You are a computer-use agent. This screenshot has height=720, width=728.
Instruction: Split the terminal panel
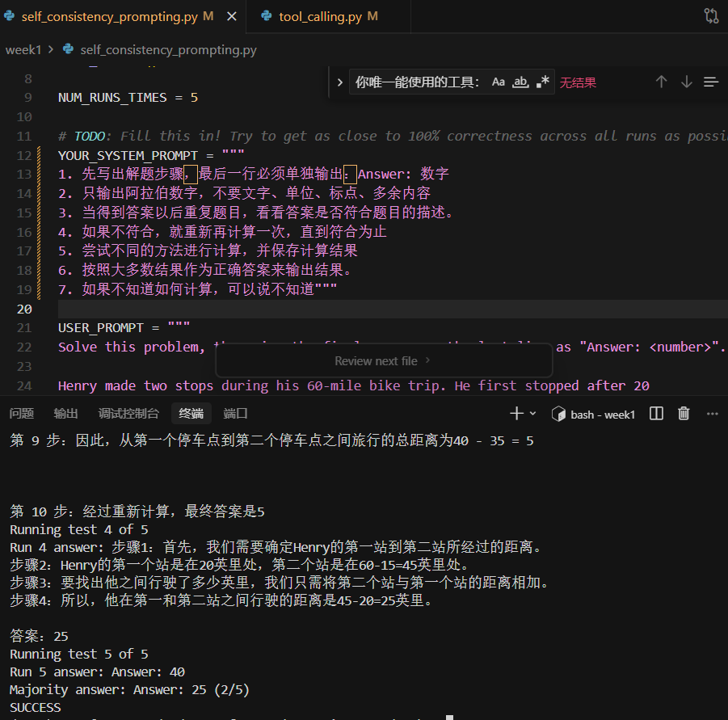click(x=656, y=414)
